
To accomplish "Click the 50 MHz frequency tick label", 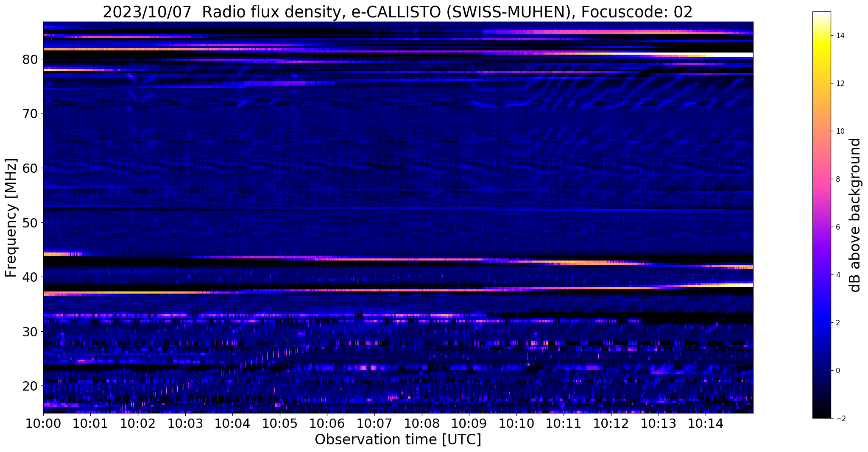I will 30,222.
